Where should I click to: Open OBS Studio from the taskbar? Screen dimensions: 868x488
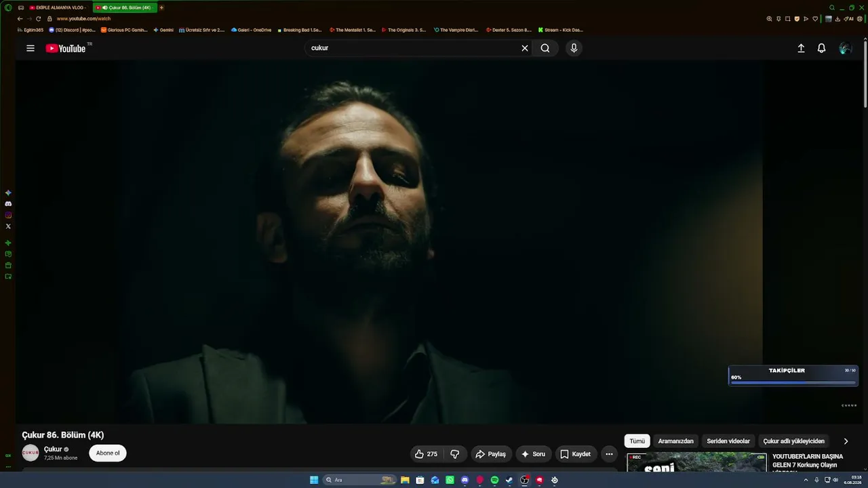pyautogui.click(x=524, y=480)
